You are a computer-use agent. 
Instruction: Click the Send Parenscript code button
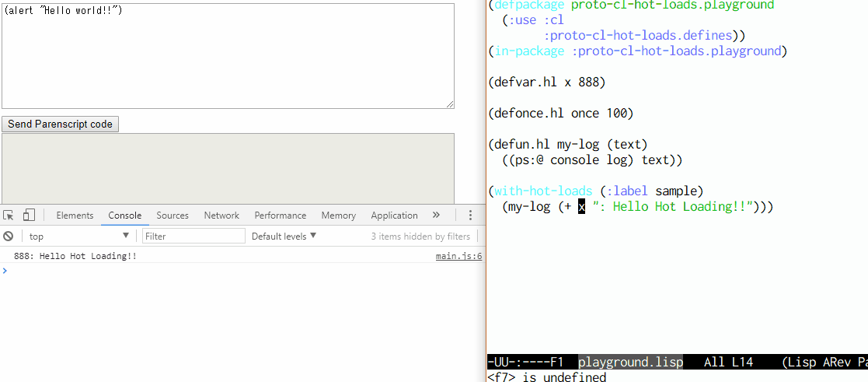coord(60,124)
